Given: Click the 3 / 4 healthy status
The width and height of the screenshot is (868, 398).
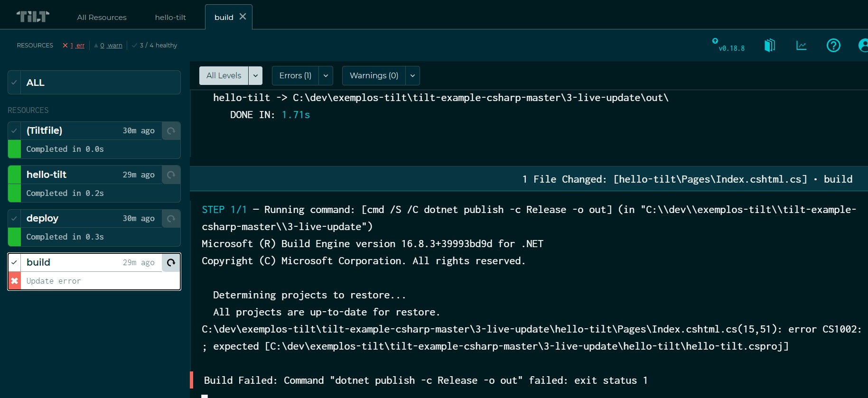Looking at the screenshot, I should pos(155,46).
